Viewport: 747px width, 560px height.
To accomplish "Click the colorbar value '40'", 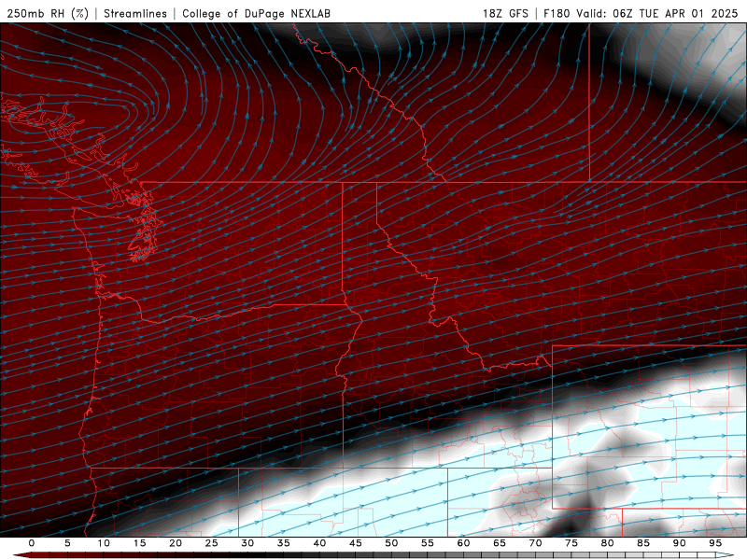I will point(319,543).
